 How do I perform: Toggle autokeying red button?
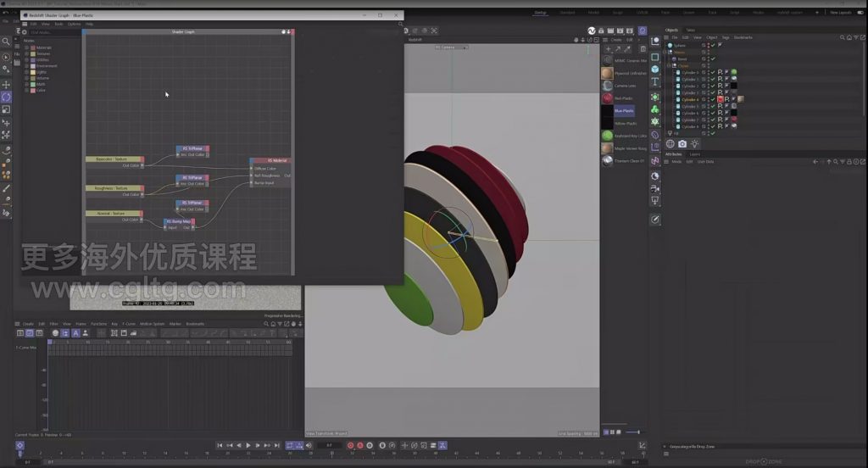pos(359,445)
